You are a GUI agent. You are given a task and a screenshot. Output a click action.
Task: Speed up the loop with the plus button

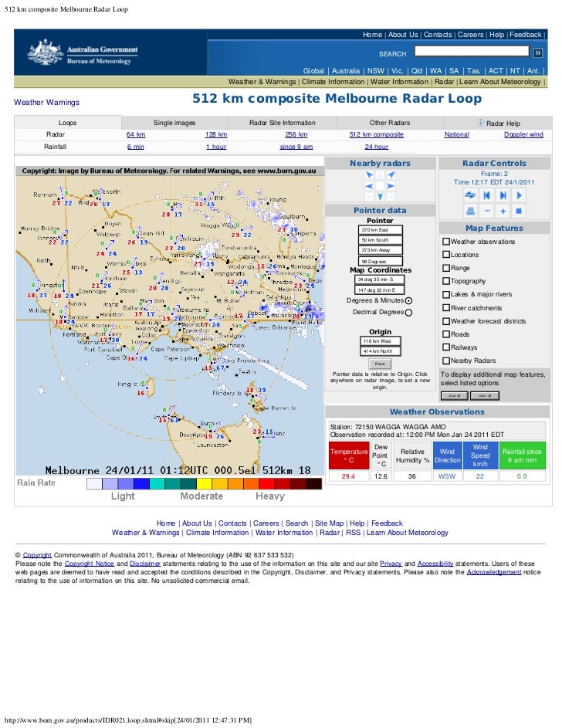[x=503, y=212]
